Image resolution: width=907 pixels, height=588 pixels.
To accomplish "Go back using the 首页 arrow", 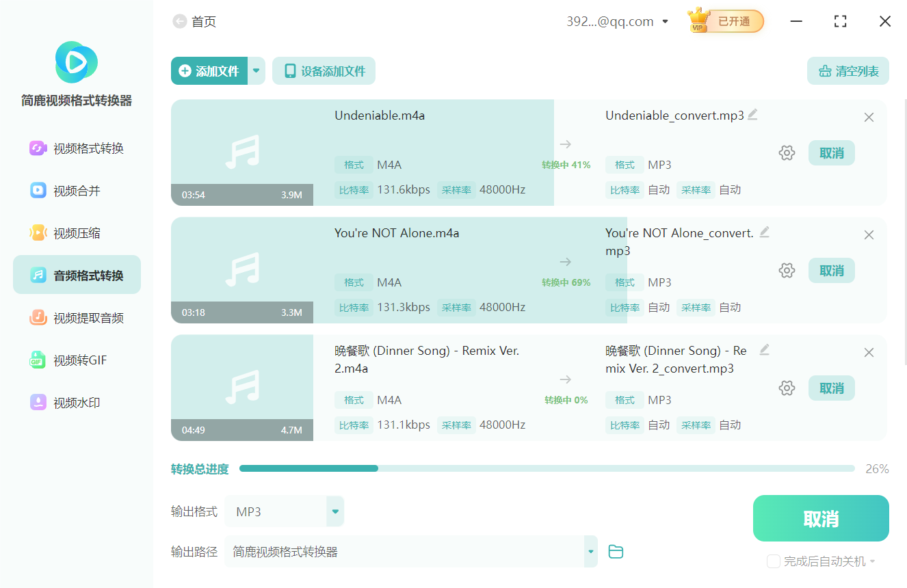I will pyautogui.click(x=180, y=22).
